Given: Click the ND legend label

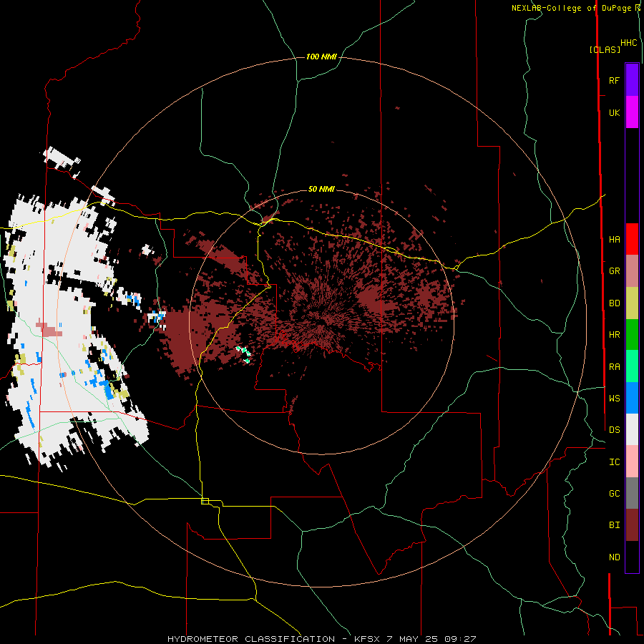Looking at the screenshot, I should pos(614,557).
